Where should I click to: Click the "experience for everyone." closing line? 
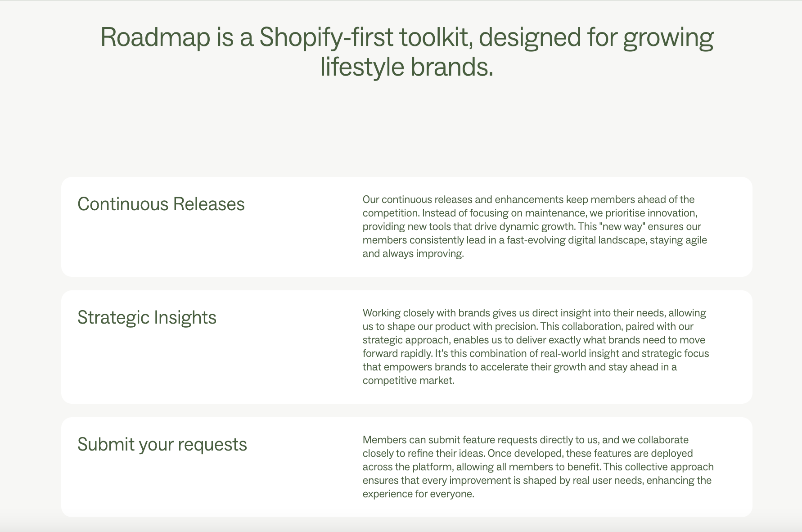click(x=418, y=494)
